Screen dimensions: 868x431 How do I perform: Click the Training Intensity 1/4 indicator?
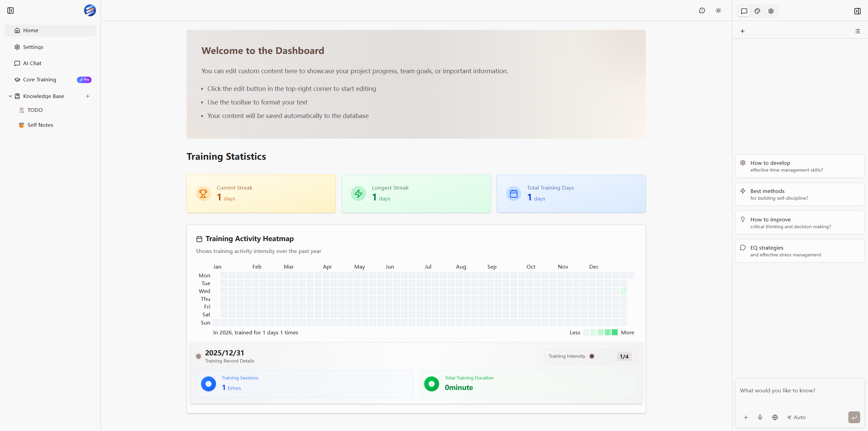(x=624, y=356)
